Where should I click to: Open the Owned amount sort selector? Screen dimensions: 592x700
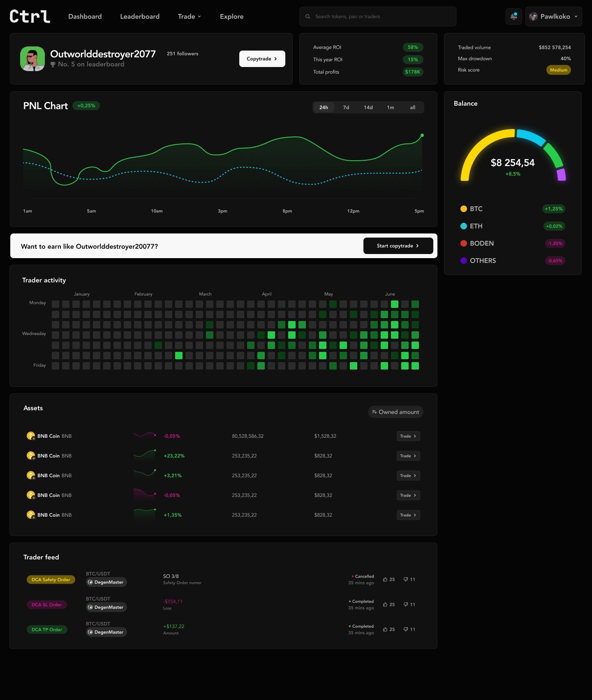[x=395, y=412]
